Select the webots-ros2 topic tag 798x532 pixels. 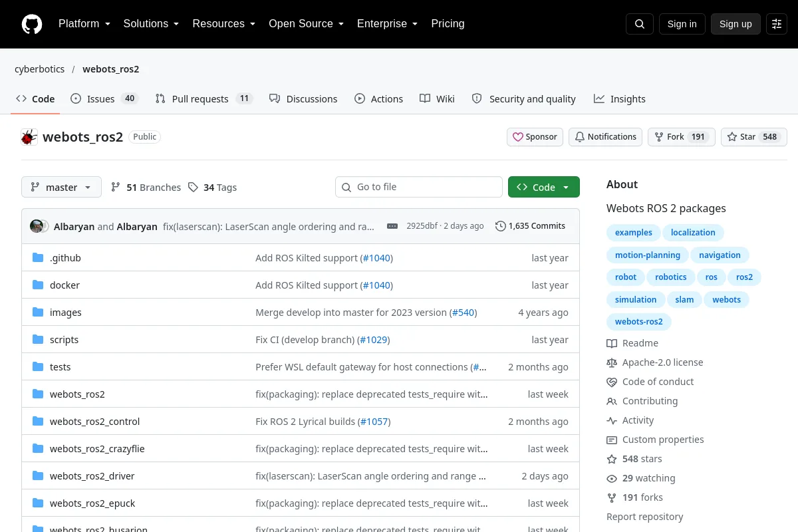tap(639, 322)
